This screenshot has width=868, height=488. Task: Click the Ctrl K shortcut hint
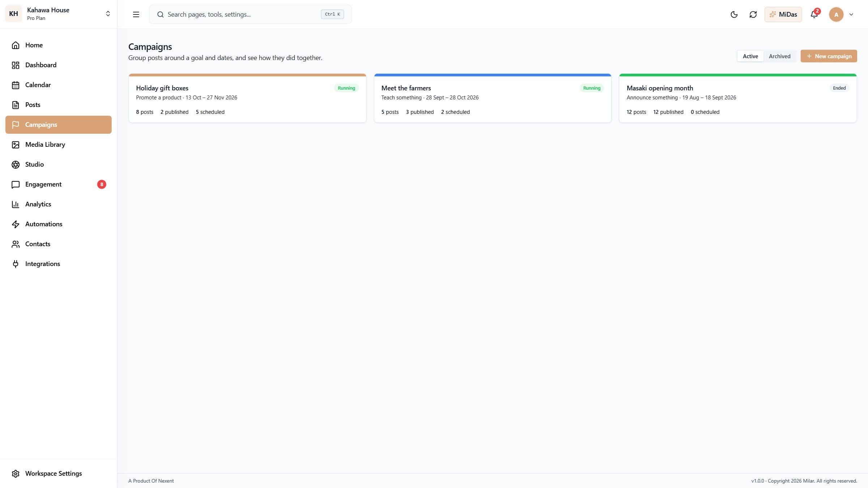[x=332, y=14]
